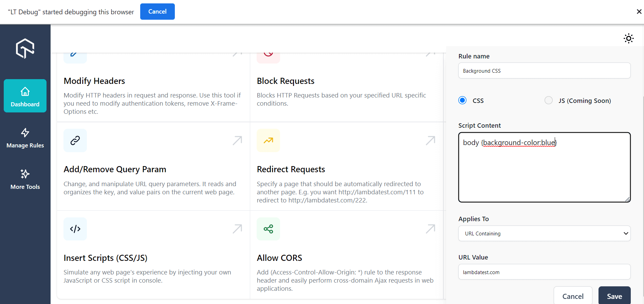The image size is (644, 304).
Task: Click the Redirect Requests trend icon
Action: point(268,140)
